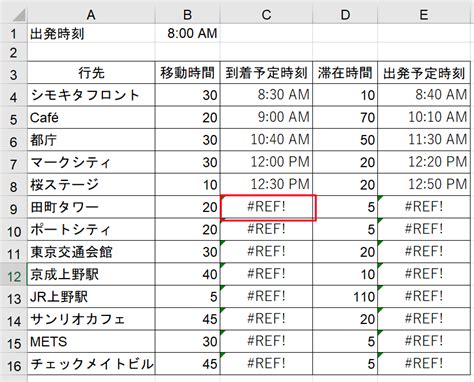Select column D header
Screen dimensions: 474x382
pyautogui.click(x=345, y=15)
